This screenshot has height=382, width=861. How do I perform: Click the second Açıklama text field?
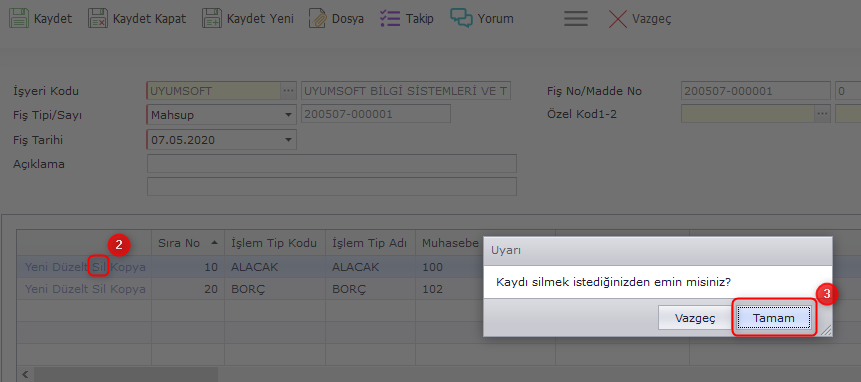click(x=332, y=186)
